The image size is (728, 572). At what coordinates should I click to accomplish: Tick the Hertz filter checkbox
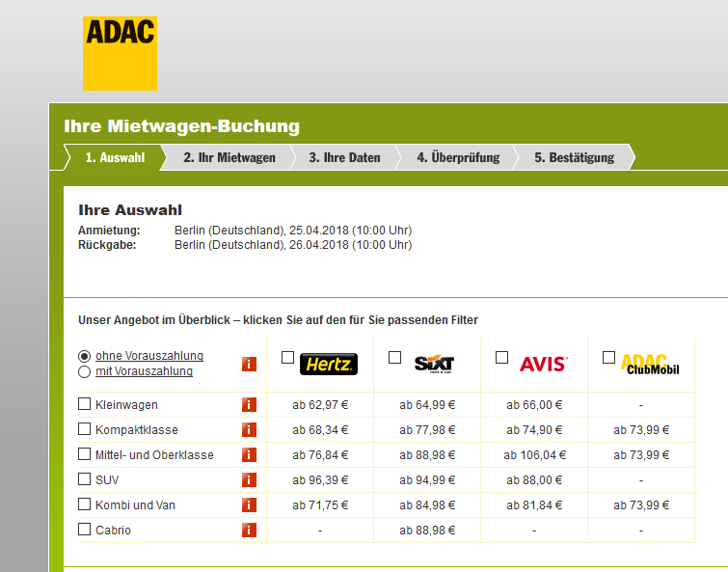click(288, 358)
